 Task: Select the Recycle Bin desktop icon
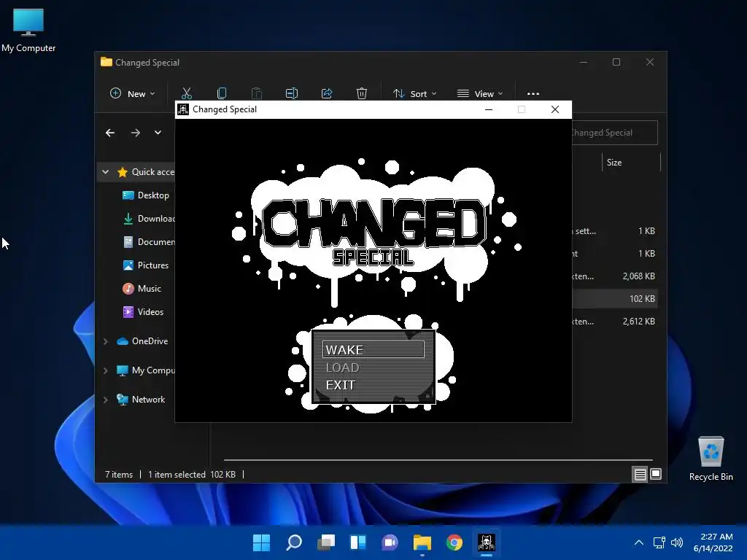pos(711,459)
